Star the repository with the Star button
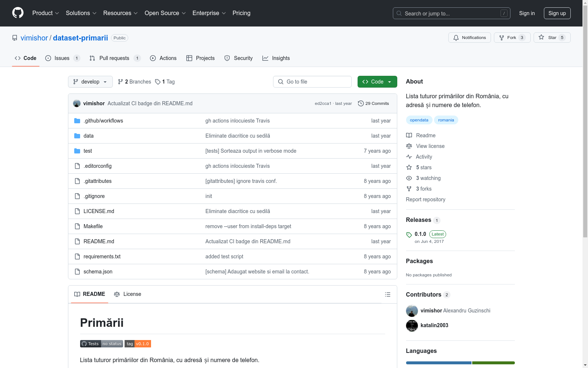 click(552, 38)
